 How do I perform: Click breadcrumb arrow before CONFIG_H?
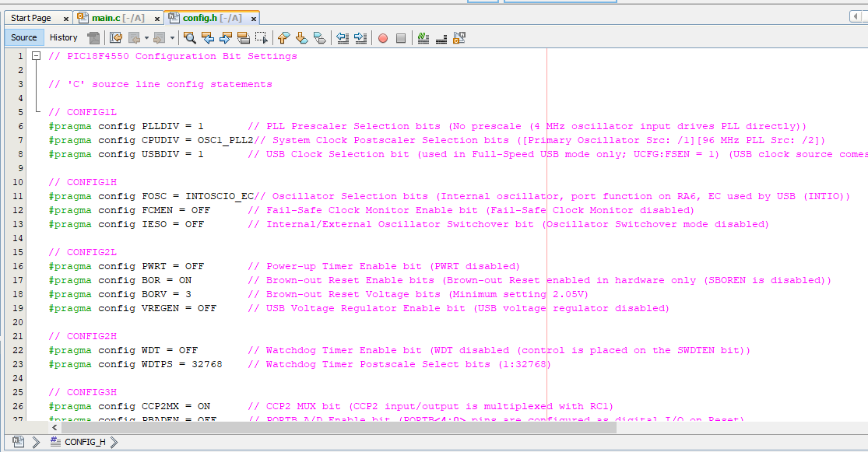click(36, 442)
